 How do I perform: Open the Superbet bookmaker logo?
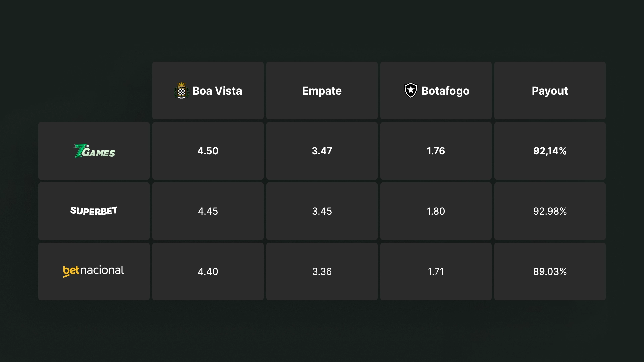tap(94, 211)
